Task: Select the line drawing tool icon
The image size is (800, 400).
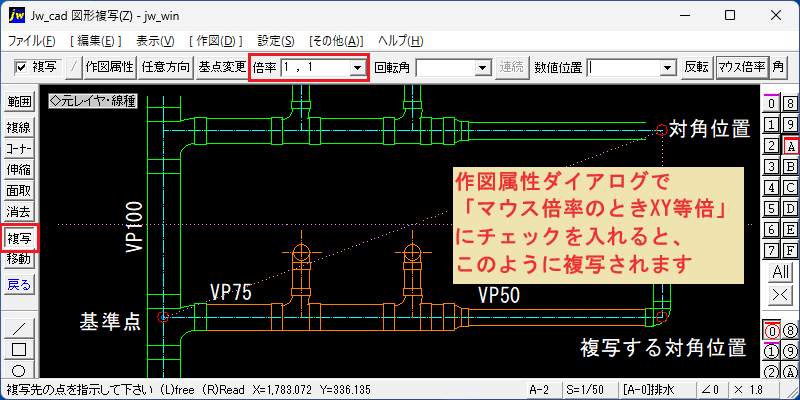Action: pyautogui.click(x=18, y=328)
